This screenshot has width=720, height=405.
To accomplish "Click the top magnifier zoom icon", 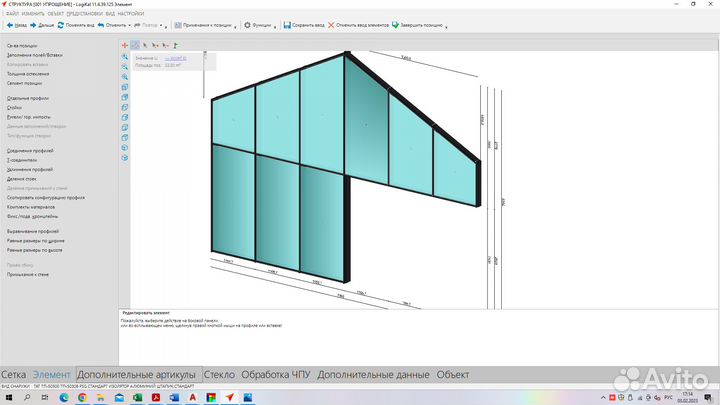I will tap(125, 57).
